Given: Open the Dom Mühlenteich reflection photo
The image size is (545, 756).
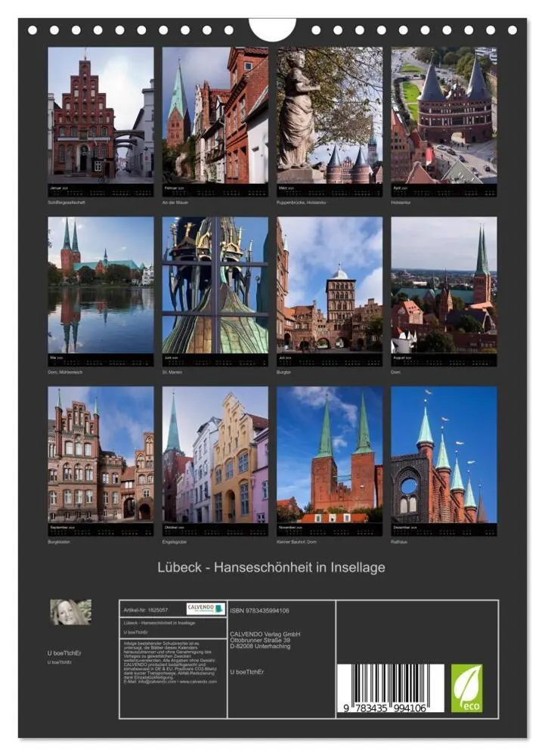Looking at the screenshot, I should 101,284.
